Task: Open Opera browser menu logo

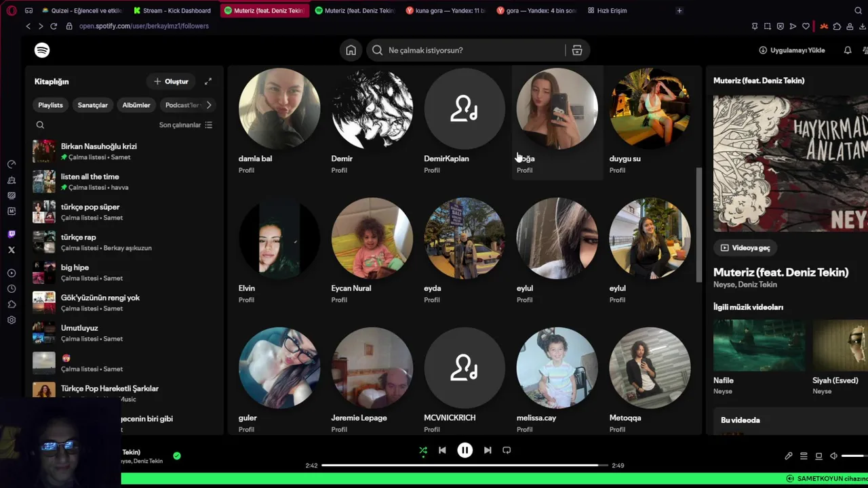Action: pyautogui.click(x=12, y=11)
